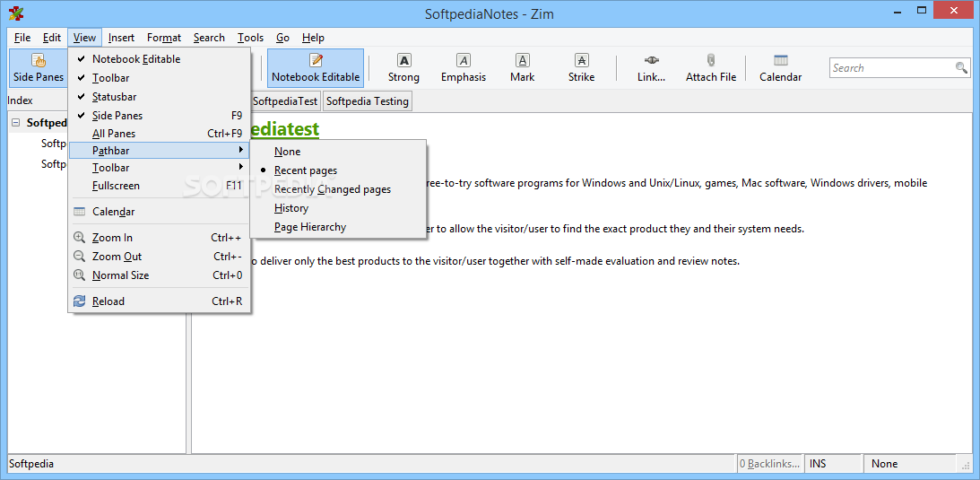Apply Strong formatting from toolbar
Screen dimensions: 980x480
coord(403,68)
